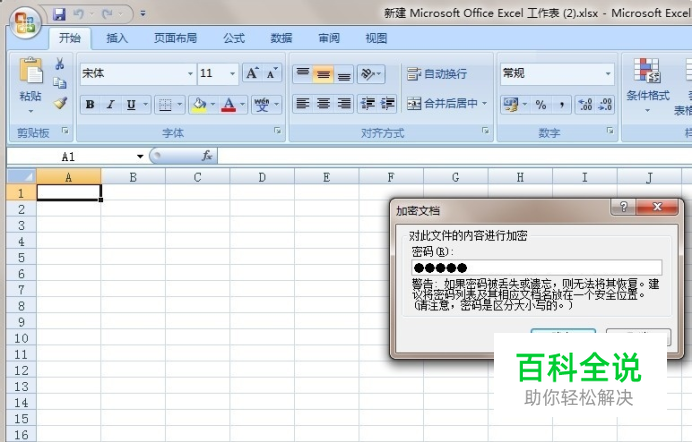Open 条件格式 conditional formatting
Image resolution: width=692 pixels, height=442 pixels.
coord(647,85)
